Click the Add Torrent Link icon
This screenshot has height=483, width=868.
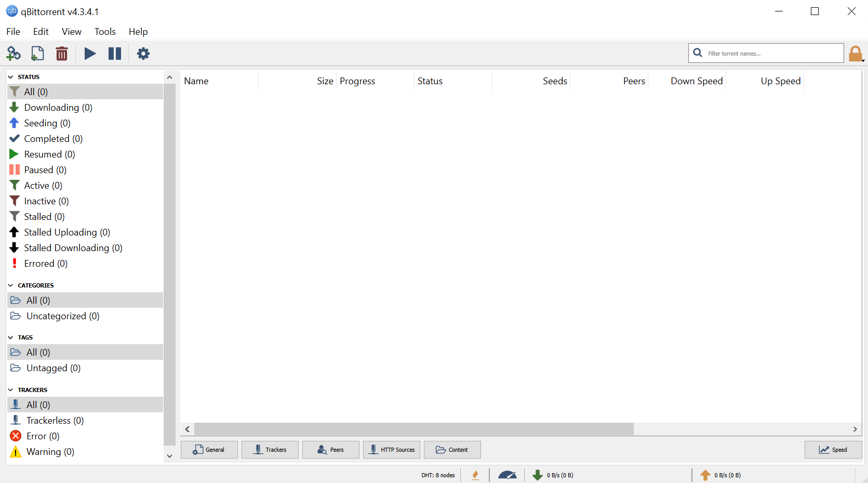pyautogui.click(x=14, y=54)
